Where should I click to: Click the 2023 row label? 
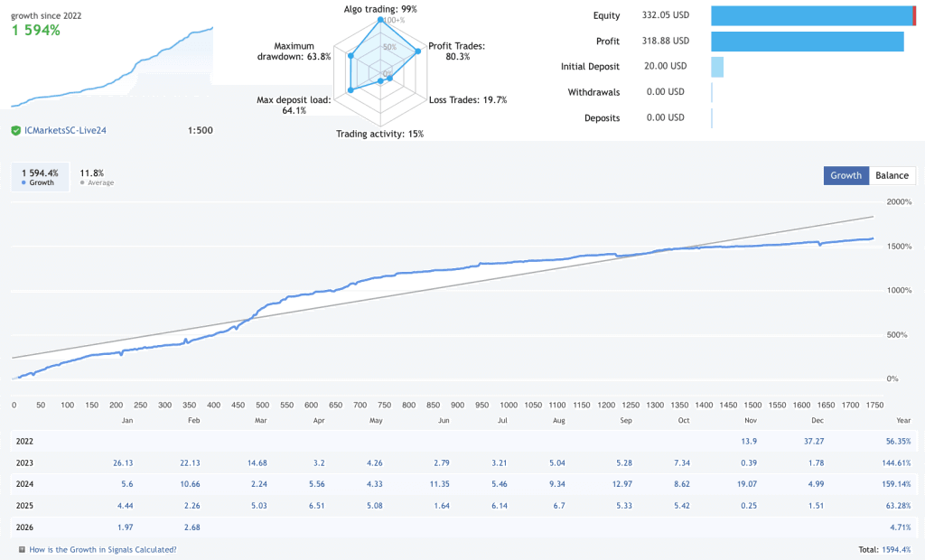[x=24, y=463]
